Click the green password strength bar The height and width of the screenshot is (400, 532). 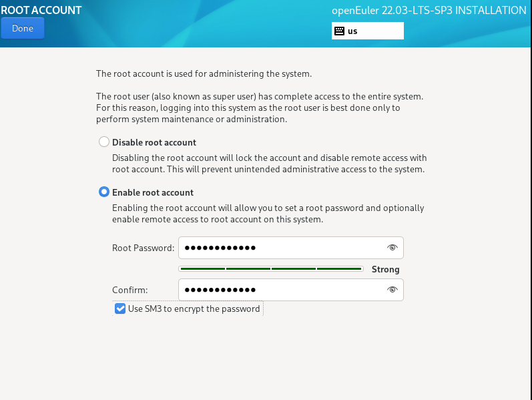click(271, 269)
